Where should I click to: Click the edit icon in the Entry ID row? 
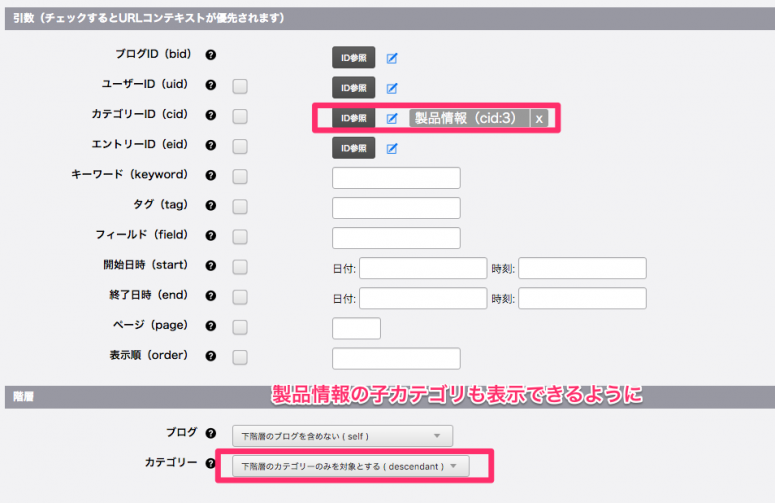point(392,149)
